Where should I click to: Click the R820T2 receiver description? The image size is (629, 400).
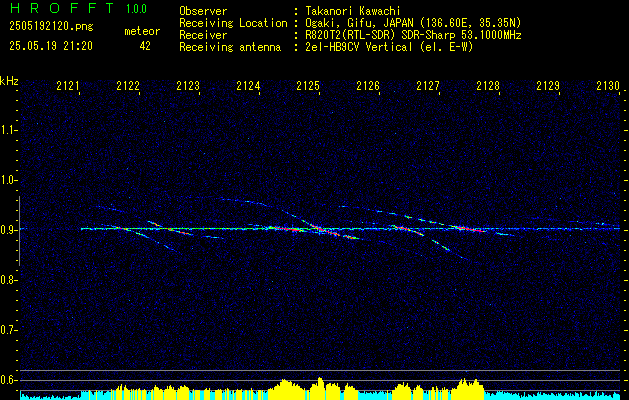click(413, 35)
